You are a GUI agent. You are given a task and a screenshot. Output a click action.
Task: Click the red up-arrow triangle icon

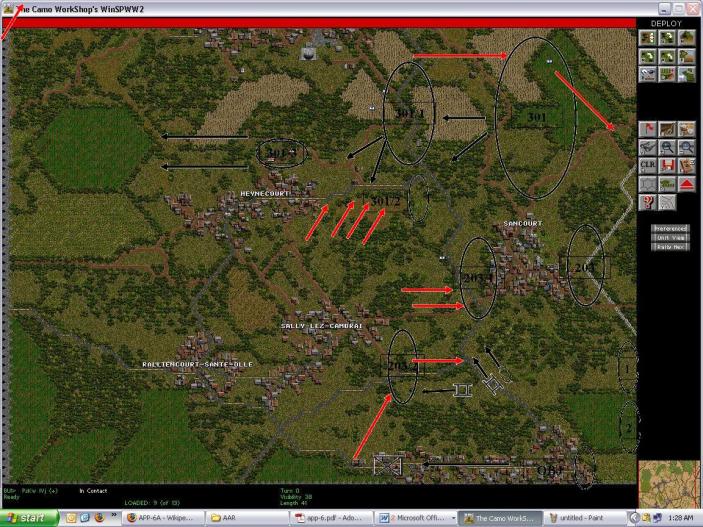pos(686,184)
